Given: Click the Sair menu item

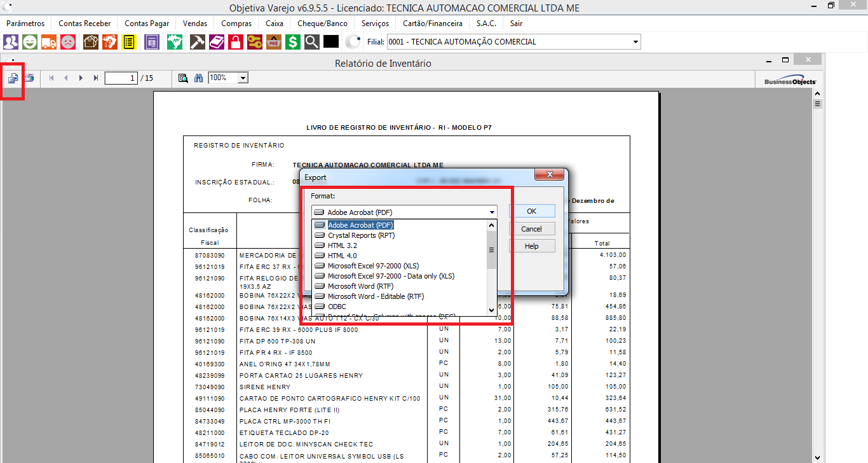Looking at the screenshot, I should (x=516, y=24).
